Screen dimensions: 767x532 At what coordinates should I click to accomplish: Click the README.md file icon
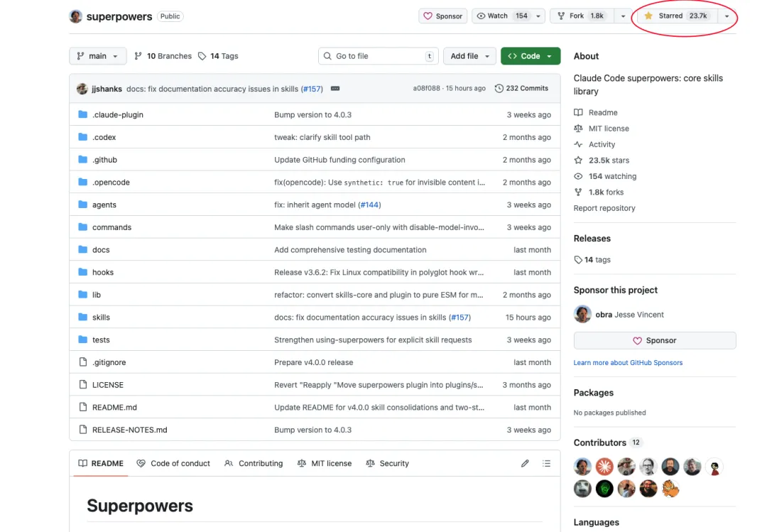(x=82, y=407)
